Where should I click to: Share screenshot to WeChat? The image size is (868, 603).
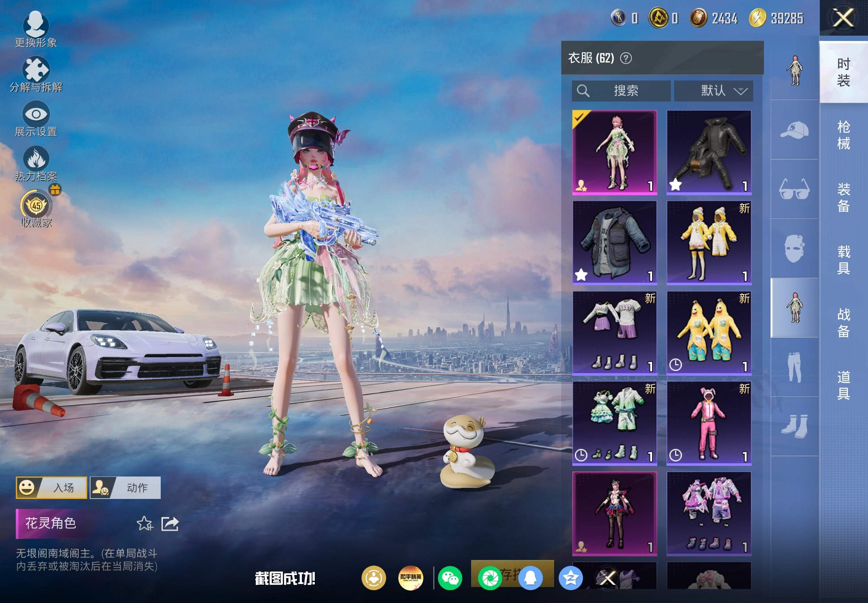point(450,578)
